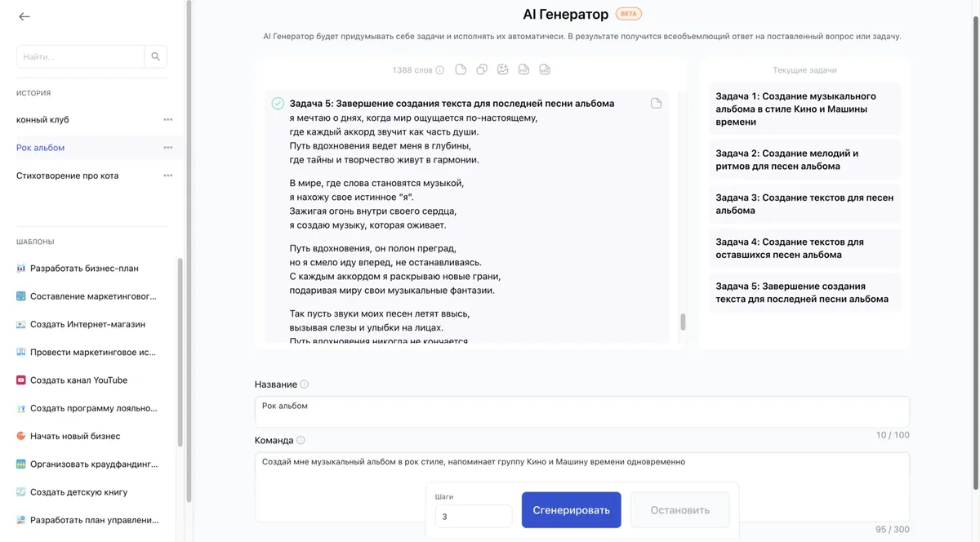Copy the generated album text
Screen dimensions: 980x542
(480, 69)
